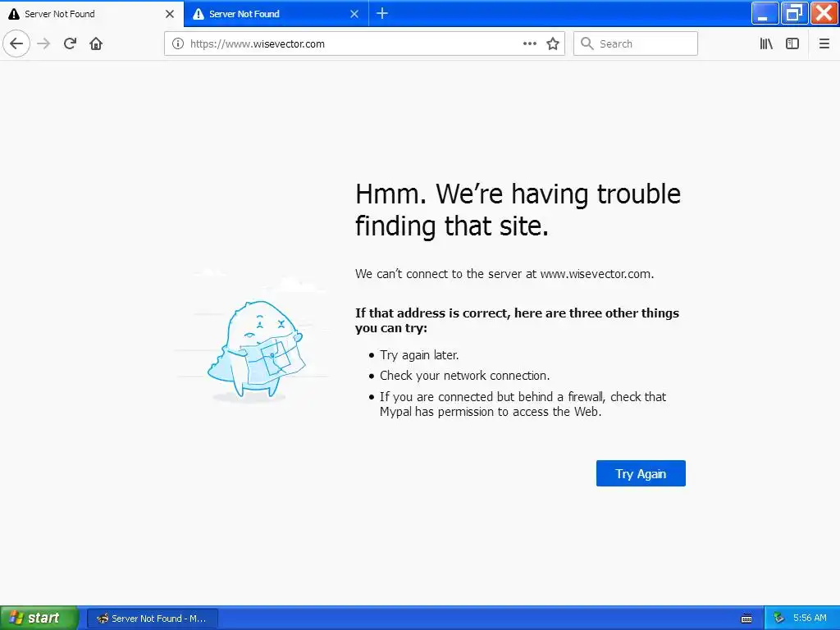Open the Library bookshelf icon
Screen dimensions: 840x630
(x=766, y=44)
